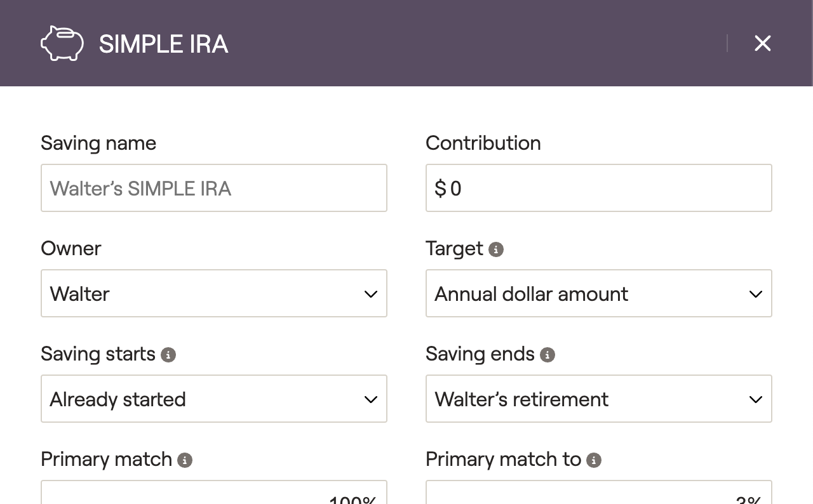This screenshot has height=504, width=813.
Task: Click the Saving name label text
Action: (98, 143)
